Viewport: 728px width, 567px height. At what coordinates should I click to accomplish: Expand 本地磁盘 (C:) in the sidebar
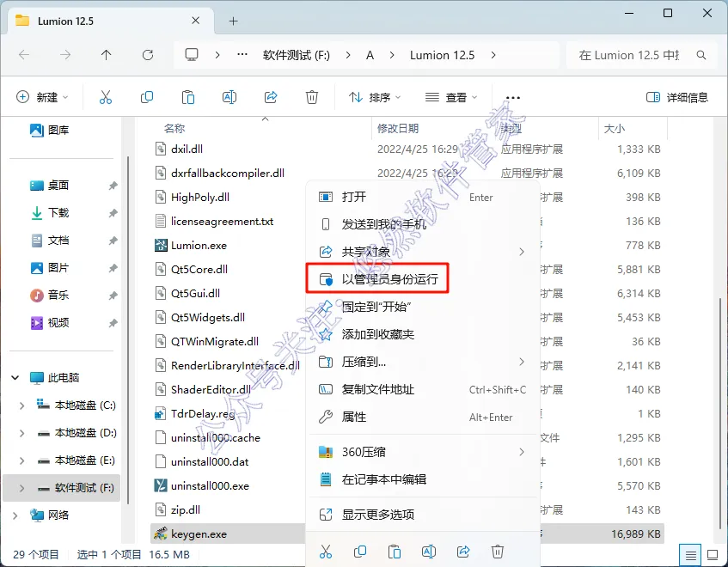[x=21, y=405]
